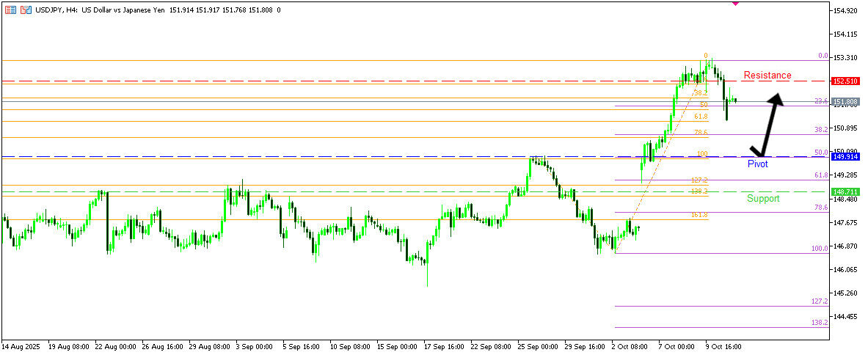Click the magenta chart shift triangle marker
This screenshot has height=355, width=868.
(736, 4)
